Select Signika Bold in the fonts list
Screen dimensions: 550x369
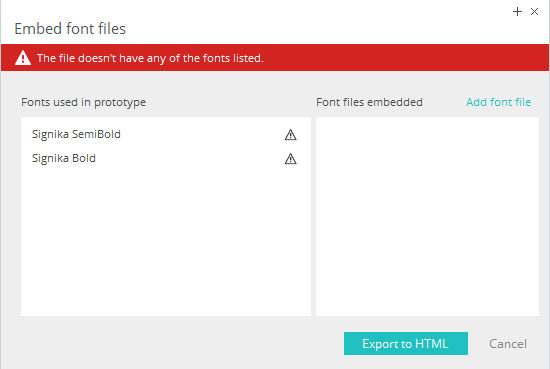pos(63,158)
